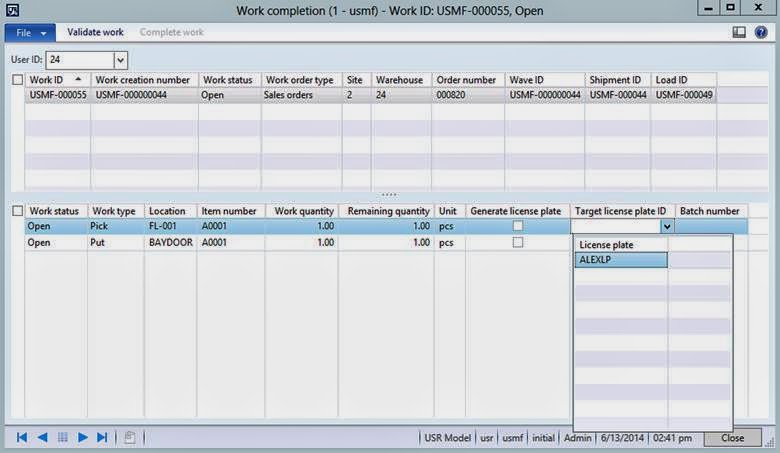Click the usmf company in status bar
This screenshot has width=780, height=453.
[512, 438]
